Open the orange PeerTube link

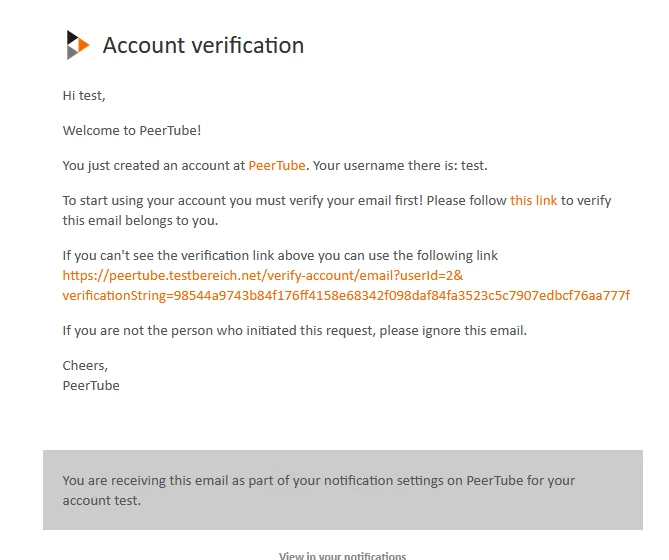point(277,165)
